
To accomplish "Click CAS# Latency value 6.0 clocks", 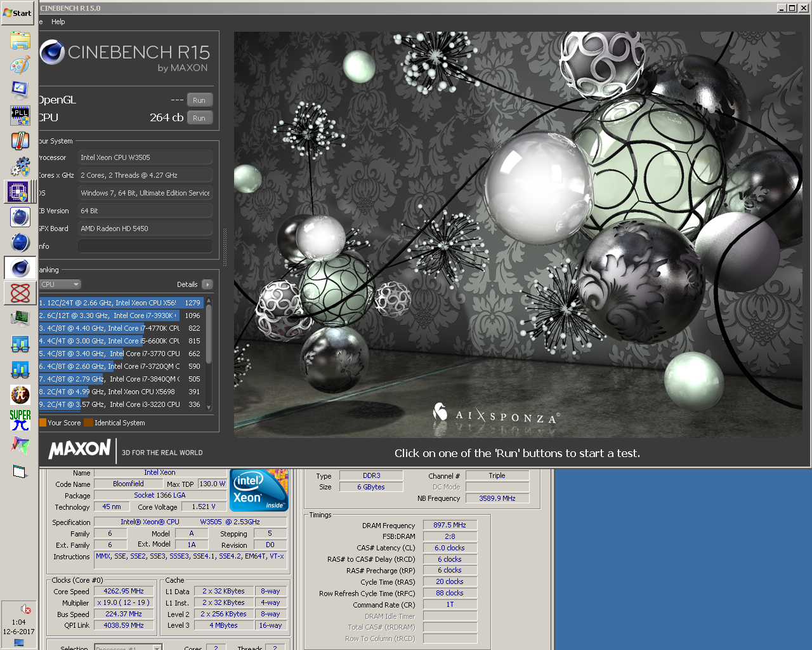I will click(450, 548).
